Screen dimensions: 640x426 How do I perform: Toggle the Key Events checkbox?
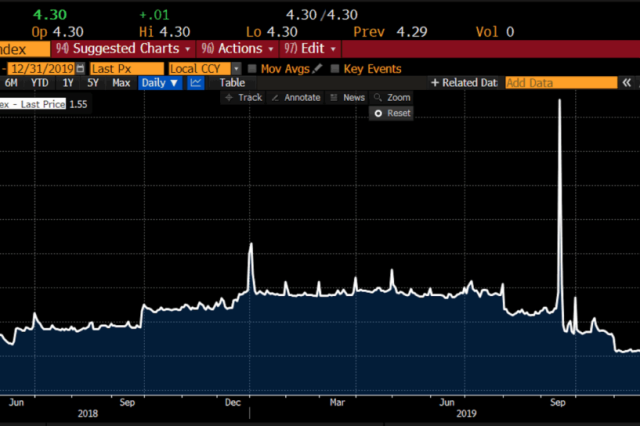(x=335, y=69)
